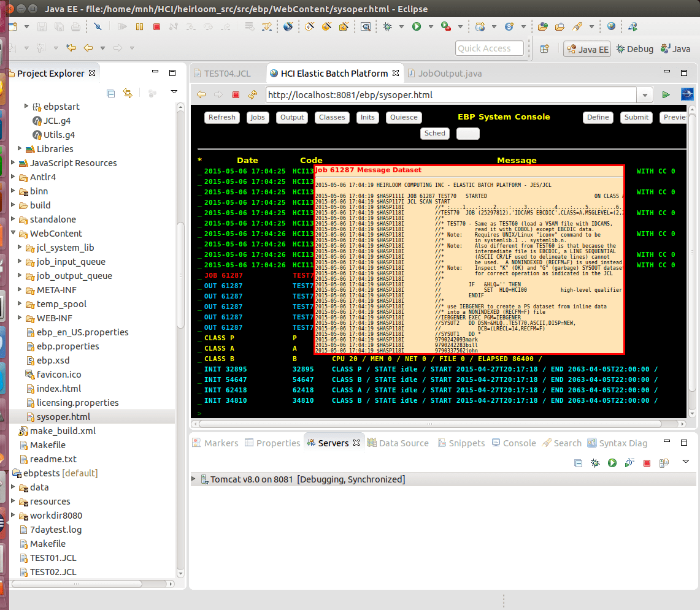Collapse all items in Project Explorer
Image resolution: width=700 pixels, height=610 pixels.
coord(111,93)
